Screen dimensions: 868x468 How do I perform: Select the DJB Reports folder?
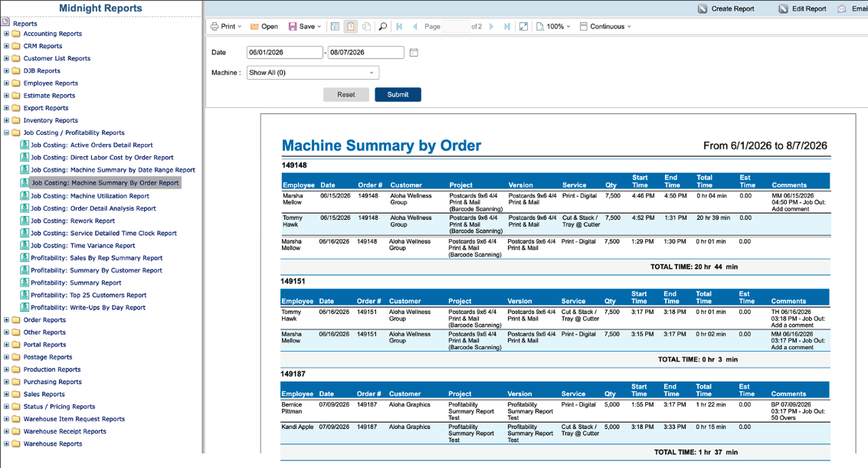pyautogui.click(x=41, y=70)
